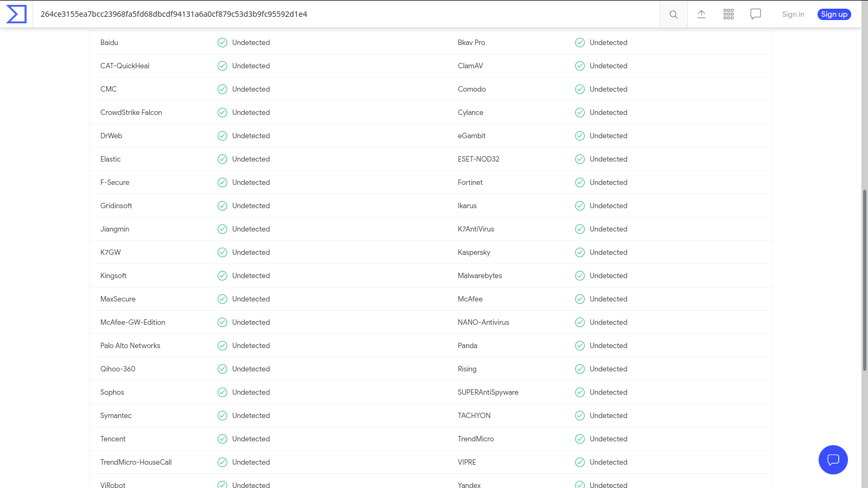Select the Gridinsoft engine name
868x488 pixels.
coord(116,206)
